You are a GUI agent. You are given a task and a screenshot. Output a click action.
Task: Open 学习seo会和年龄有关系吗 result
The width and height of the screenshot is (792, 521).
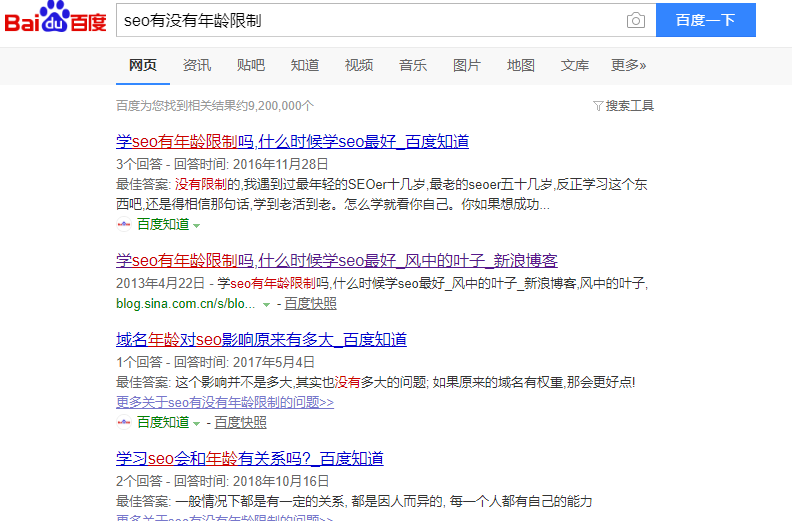(x=250, y=459)
